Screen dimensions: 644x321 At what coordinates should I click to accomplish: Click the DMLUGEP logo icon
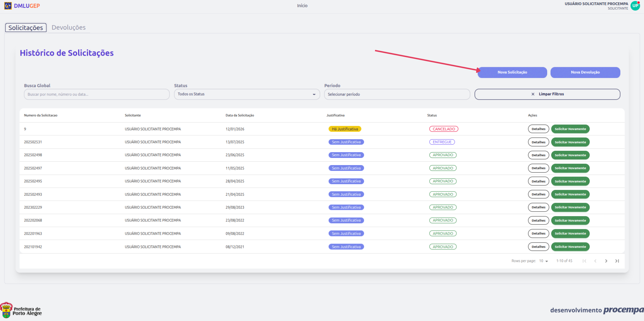point(8,6)
